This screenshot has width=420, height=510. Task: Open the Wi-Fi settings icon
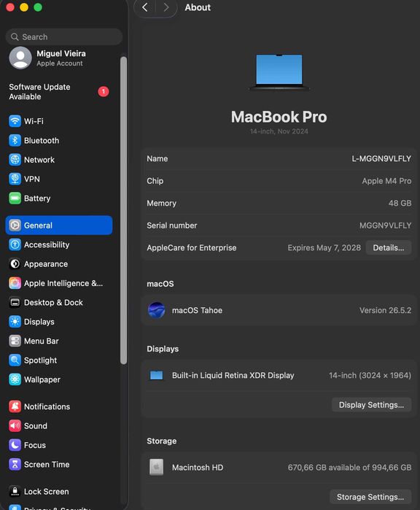pos(15,121)
